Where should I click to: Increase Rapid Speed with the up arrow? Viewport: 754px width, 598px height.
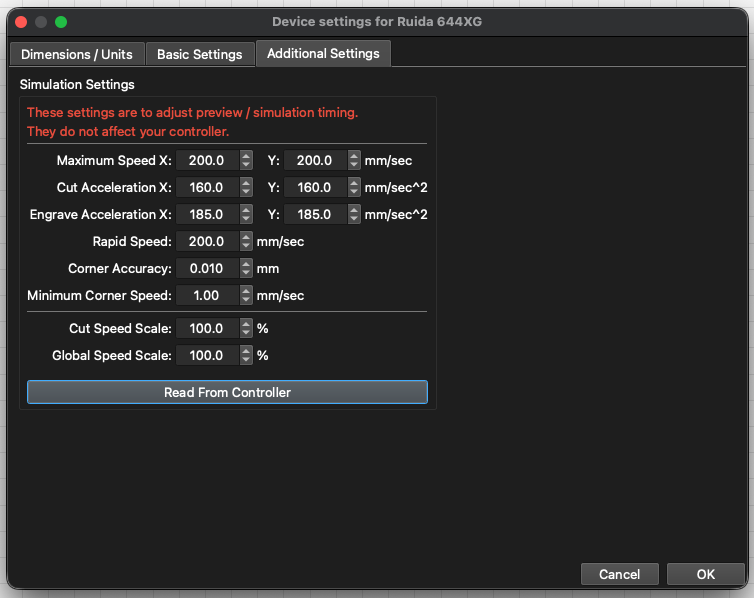pos(246,237)
